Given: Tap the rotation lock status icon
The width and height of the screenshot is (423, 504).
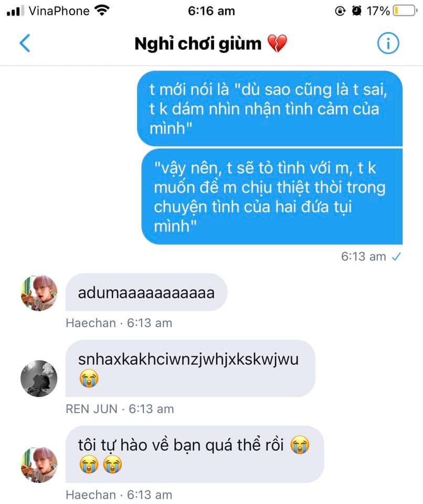Looking at the screenshot, I should tap(340, 11).
